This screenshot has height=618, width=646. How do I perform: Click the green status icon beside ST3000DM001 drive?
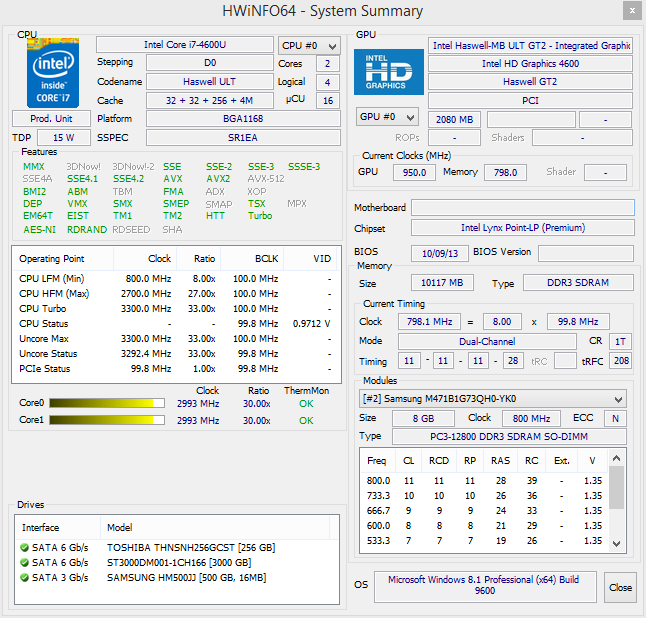(24, 562)
